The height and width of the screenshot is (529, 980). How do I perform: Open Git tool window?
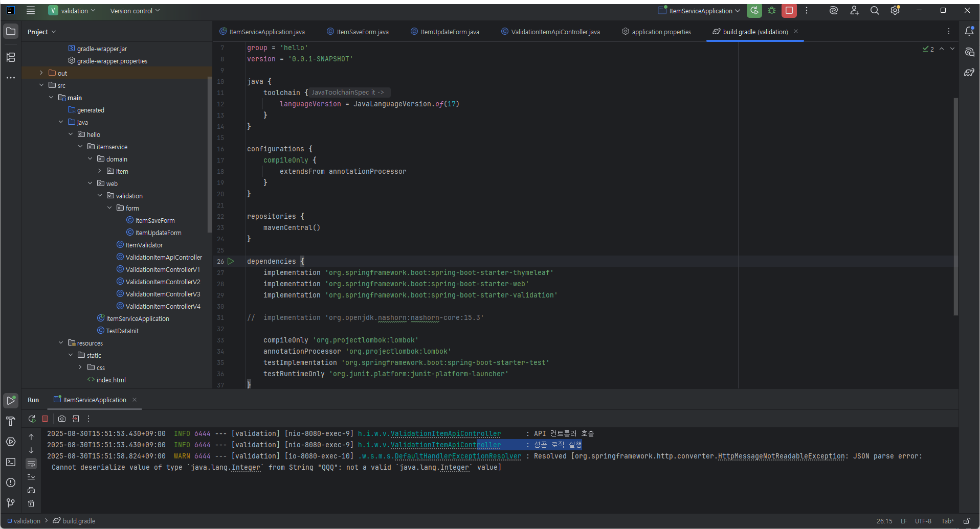tap(11, 503)
